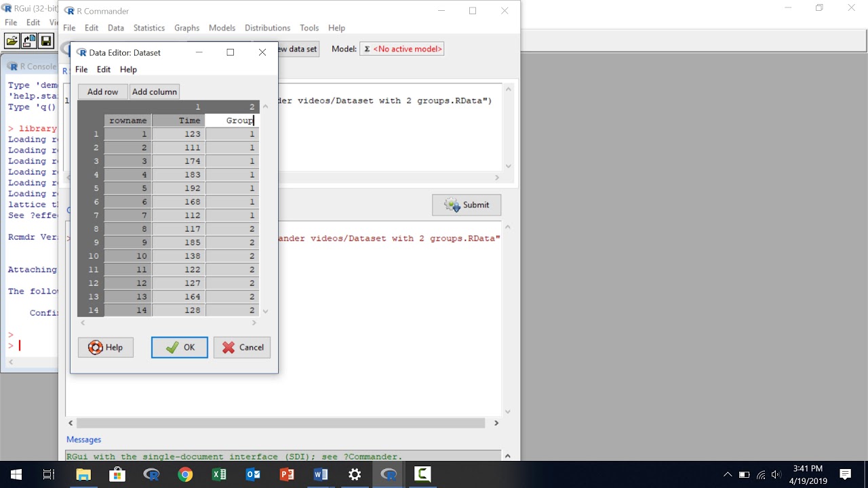Confirm the Data Editor with OK

(x=180, y=347)
